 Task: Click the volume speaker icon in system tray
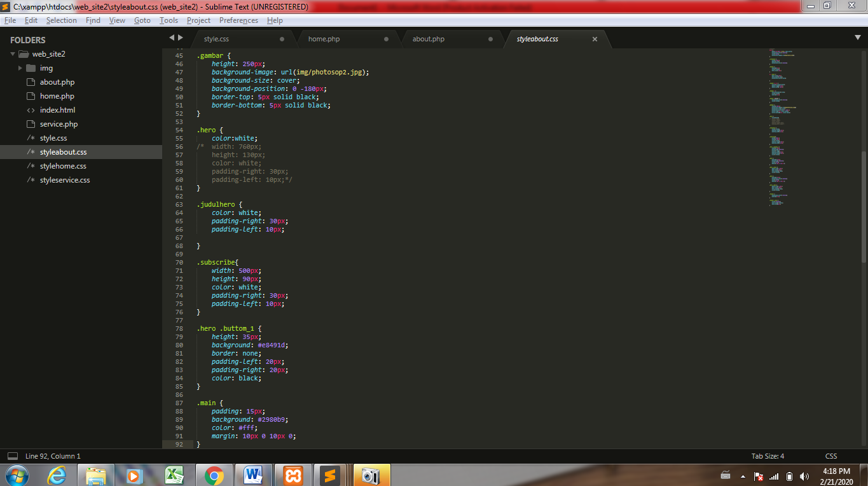click(804, 476)
